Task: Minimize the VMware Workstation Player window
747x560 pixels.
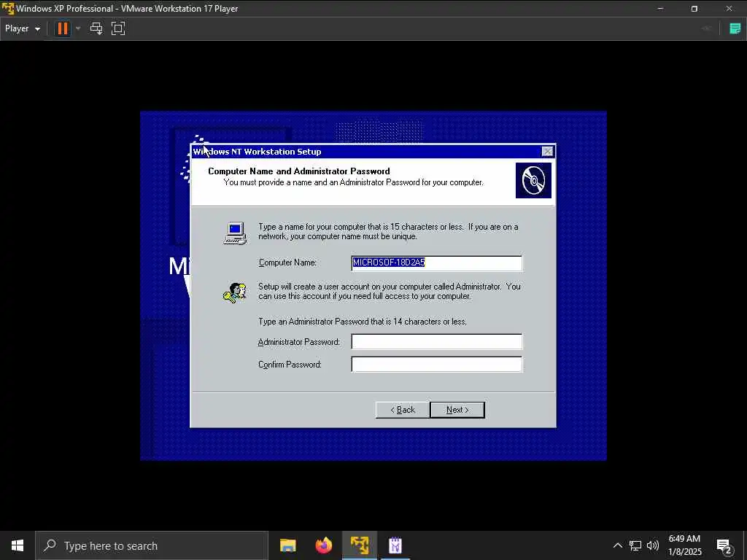Action: 660,9
